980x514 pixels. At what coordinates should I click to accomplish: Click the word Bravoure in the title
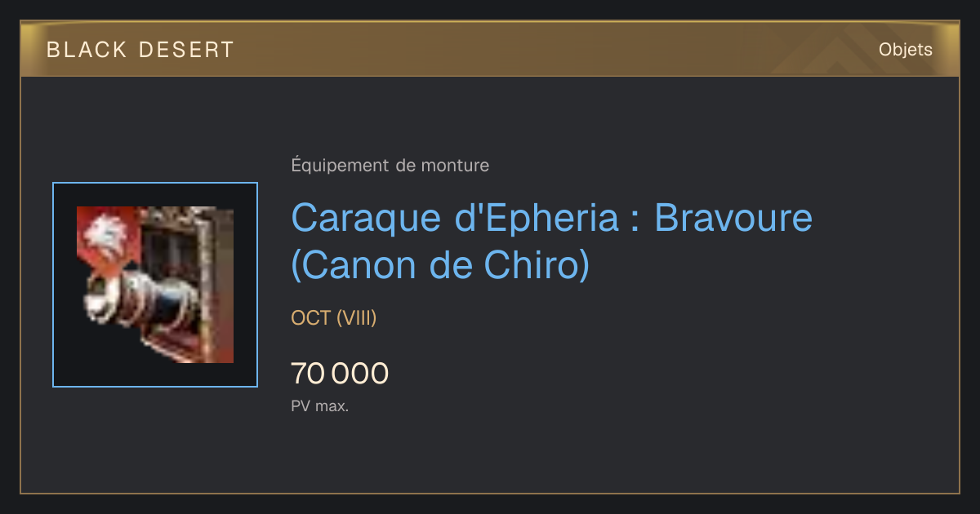[733, 218]
